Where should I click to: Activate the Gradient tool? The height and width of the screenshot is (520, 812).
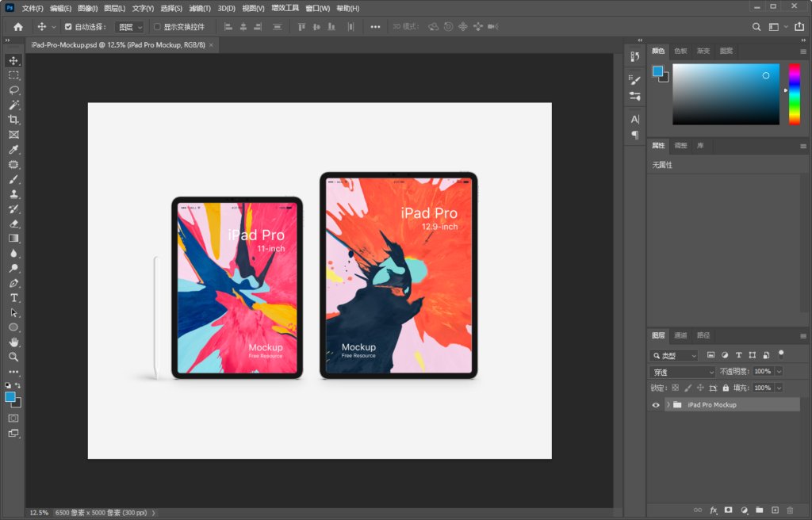13,239
